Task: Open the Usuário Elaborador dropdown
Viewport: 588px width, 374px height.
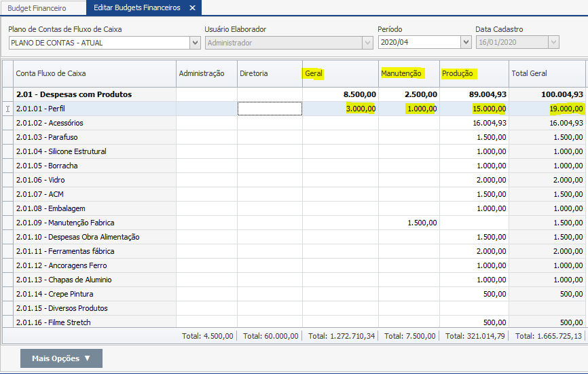Action: 367,43
